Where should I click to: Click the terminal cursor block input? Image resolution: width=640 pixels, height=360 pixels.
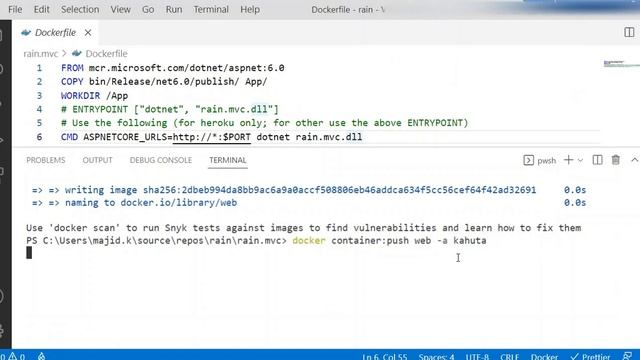click(29, 253)
